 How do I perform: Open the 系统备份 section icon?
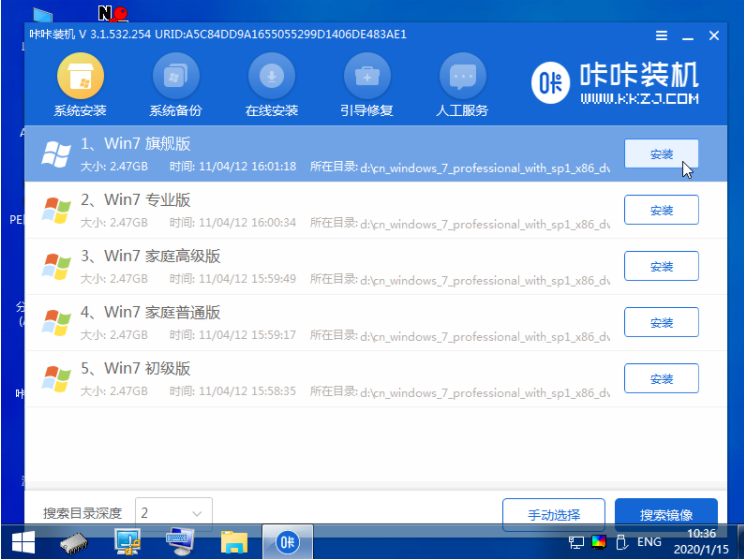(x=176, y=76)
